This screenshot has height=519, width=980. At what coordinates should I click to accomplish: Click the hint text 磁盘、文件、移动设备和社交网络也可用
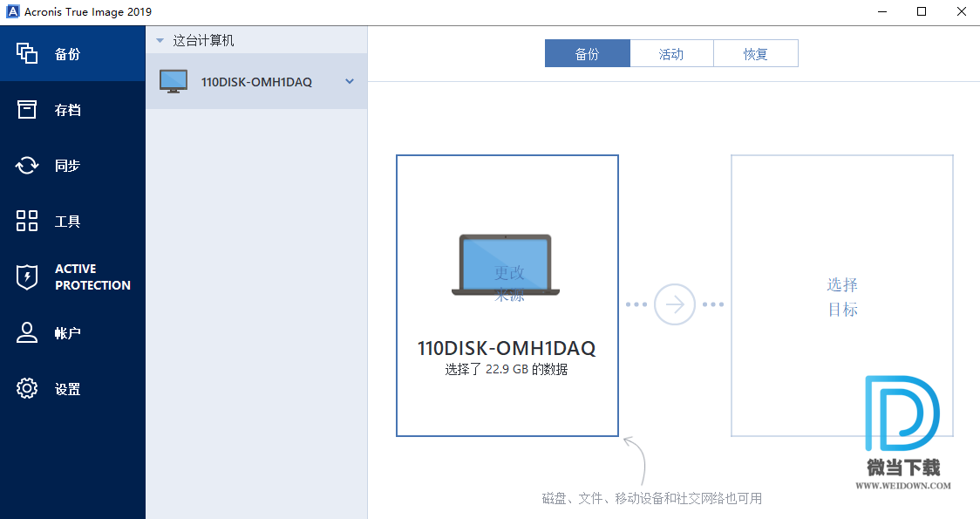tap(652, 498)
